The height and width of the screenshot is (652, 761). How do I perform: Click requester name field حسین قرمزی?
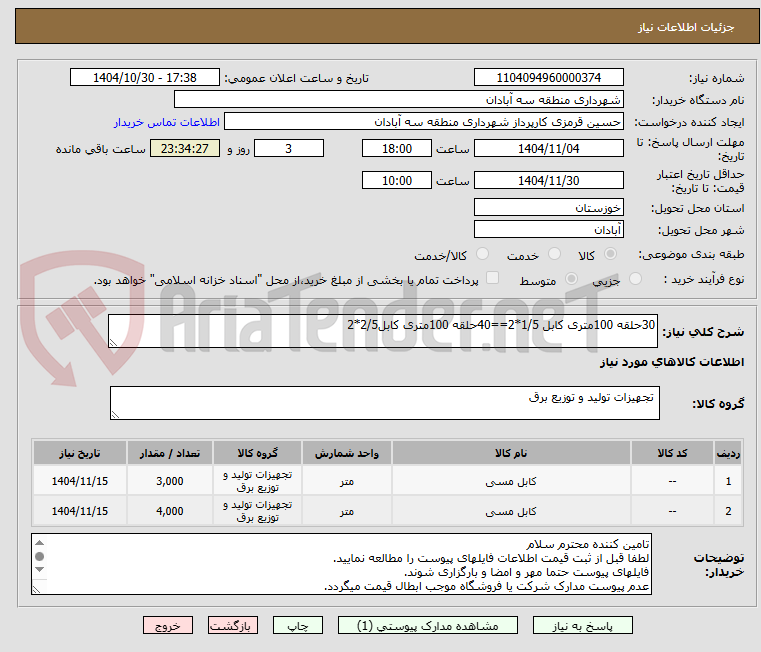424,121
